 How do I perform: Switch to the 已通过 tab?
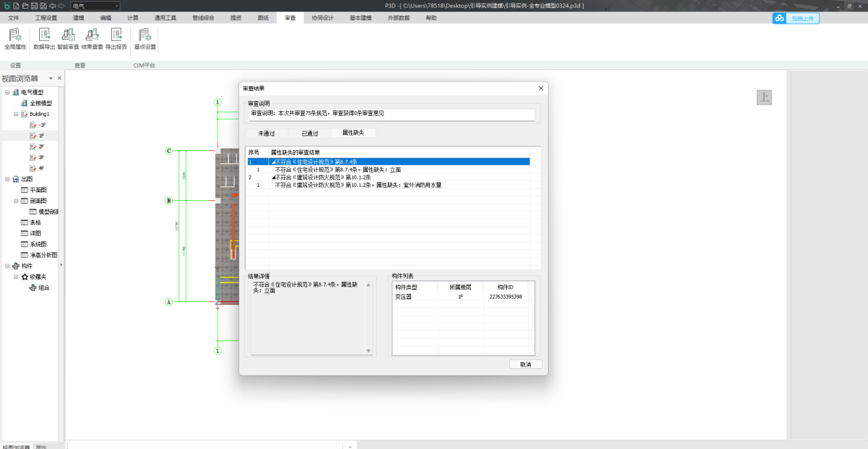pos(309,133)
